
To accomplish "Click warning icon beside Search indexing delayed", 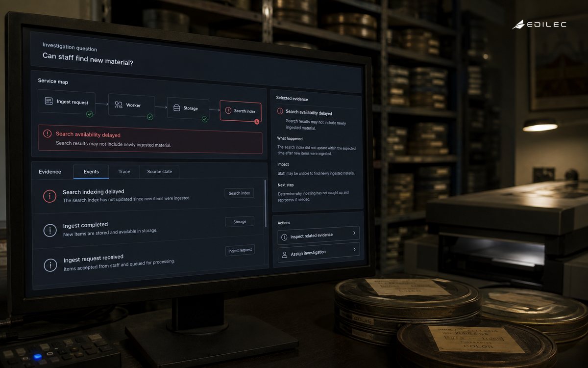I will 49,196.
